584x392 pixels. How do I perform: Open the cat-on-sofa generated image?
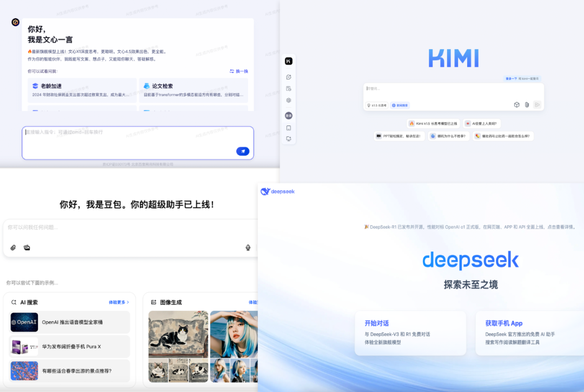click(178, 334)
